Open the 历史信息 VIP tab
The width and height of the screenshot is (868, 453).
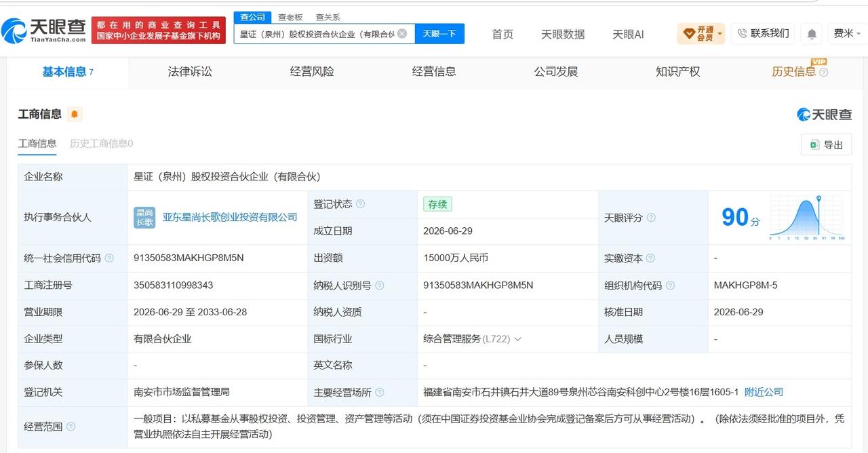pos(793,72)
